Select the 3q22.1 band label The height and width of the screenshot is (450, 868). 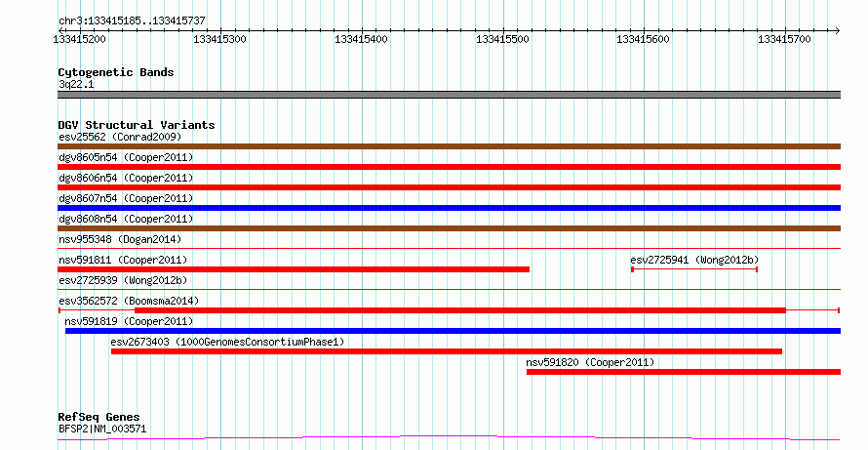point(76,84)
